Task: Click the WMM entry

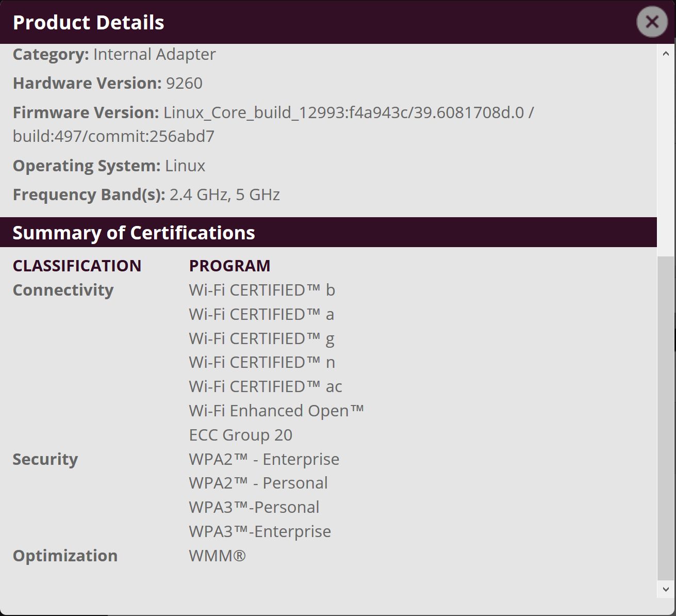Action: click(217, 556)
